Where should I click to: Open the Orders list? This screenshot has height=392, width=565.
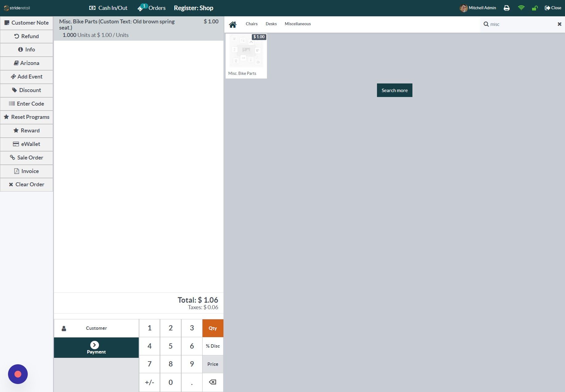click(x=152, y=8)
